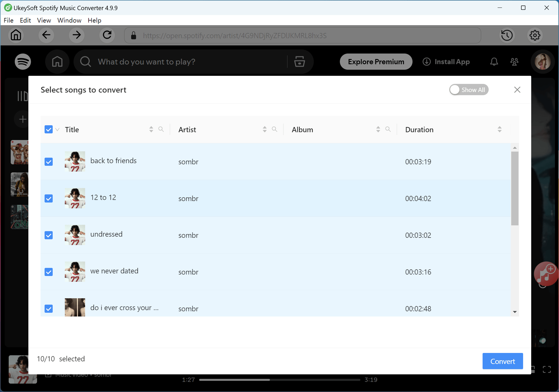Sort songs by Duration column arrows
Viewport: 559px width, 392px height.
click(499, 129)
